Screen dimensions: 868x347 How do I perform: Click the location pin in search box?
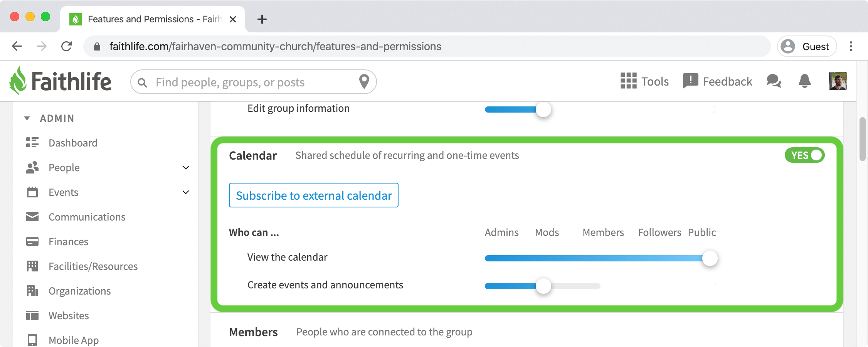364,82
